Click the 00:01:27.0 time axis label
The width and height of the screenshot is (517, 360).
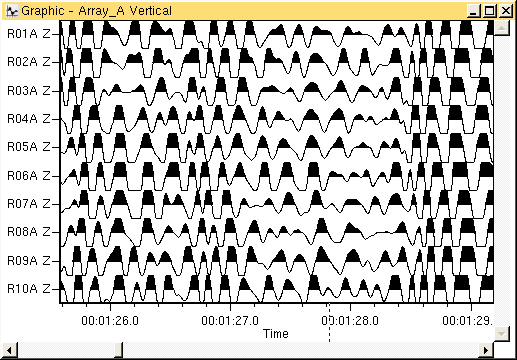pyautogui.click(x=230, y=321)
